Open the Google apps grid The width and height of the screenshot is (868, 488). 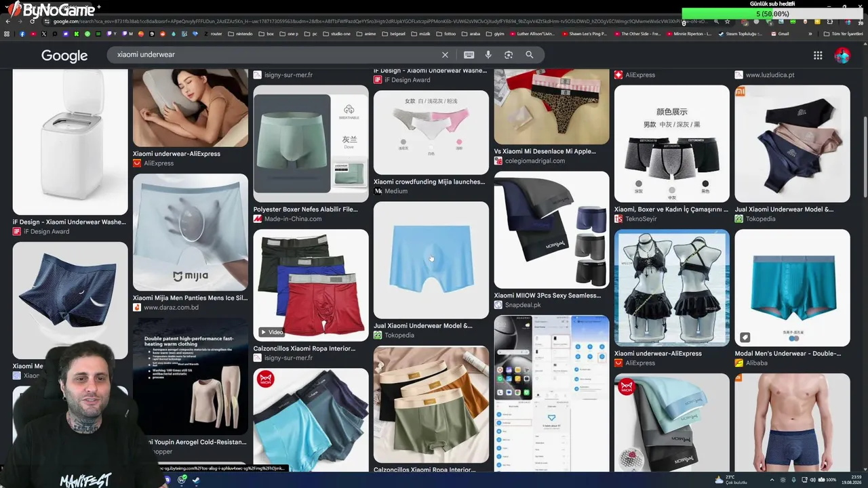(x=818, y=56)
